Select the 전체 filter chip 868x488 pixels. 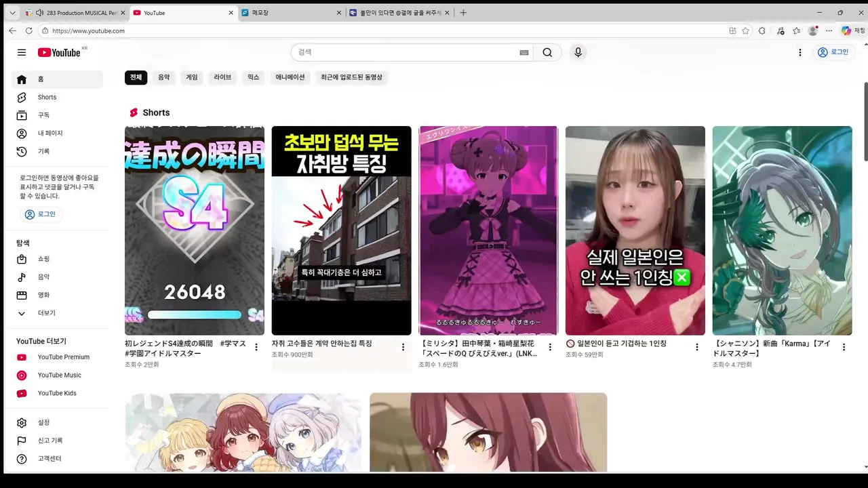136,77
